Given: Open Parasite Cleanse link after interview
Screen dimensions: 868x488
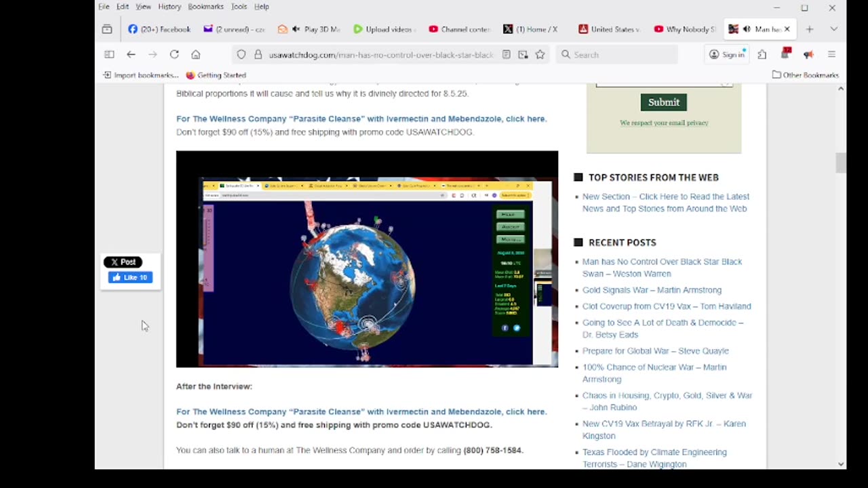Looking at the screenshot, I should click(x=361, y=411).
